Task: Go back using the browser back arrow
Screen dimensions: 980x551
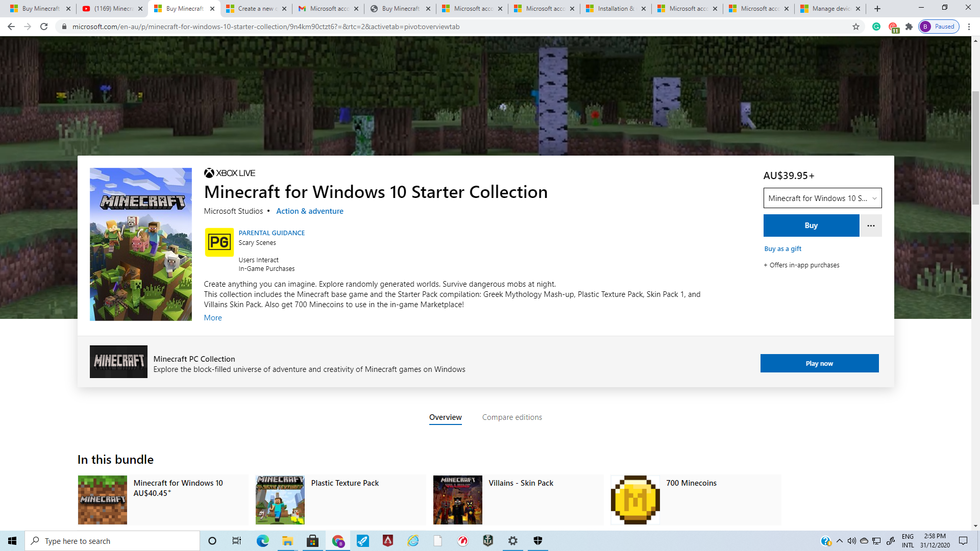Action: tap(11, 27)
